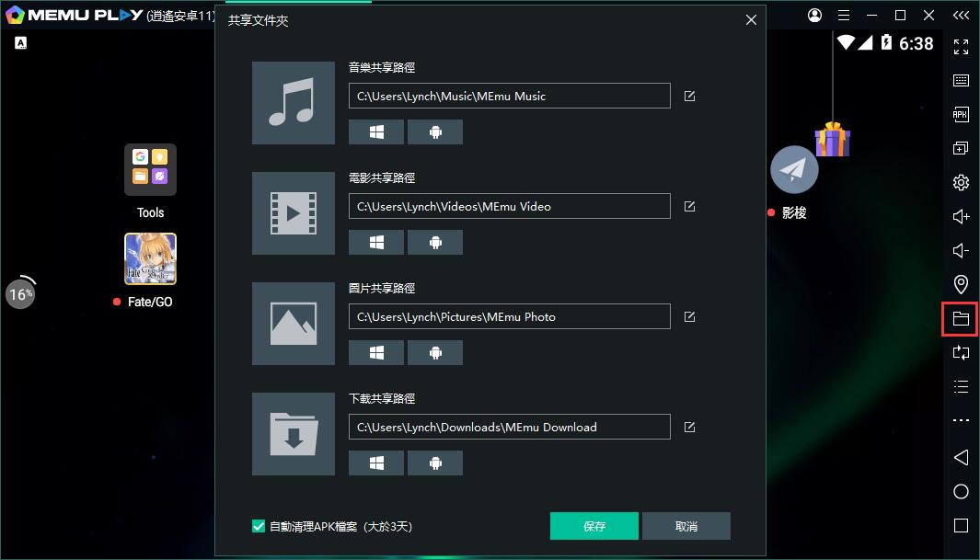Open the MEmu hamburger menu
Image resolution: width=980 pixels, height=560 pixels.
coord(843,15)
